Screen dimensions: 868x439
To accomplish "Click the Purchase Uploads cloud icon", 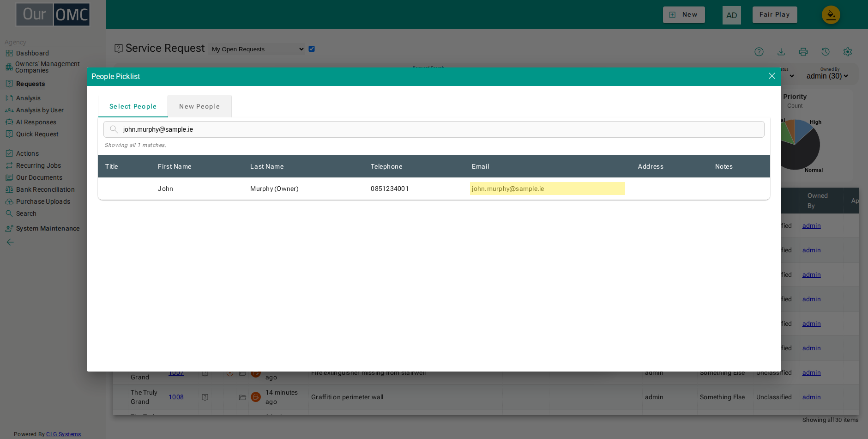I will point(9,201).
